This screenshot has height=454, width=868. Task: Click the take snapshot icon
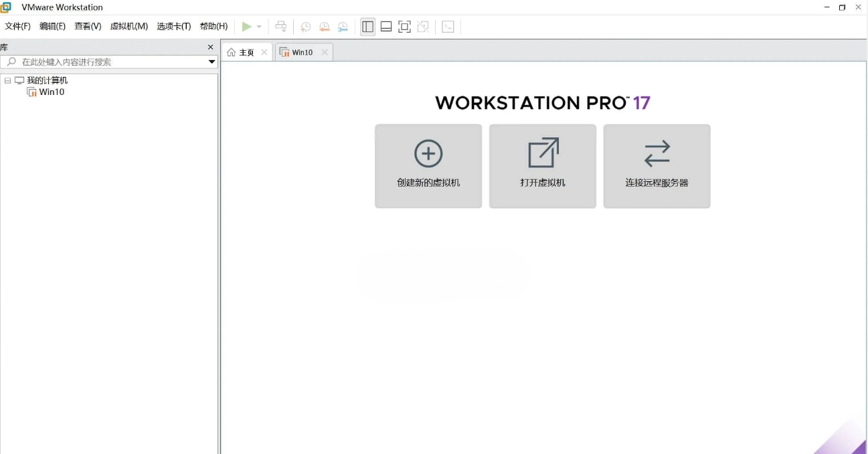click(x=305, y=27)
